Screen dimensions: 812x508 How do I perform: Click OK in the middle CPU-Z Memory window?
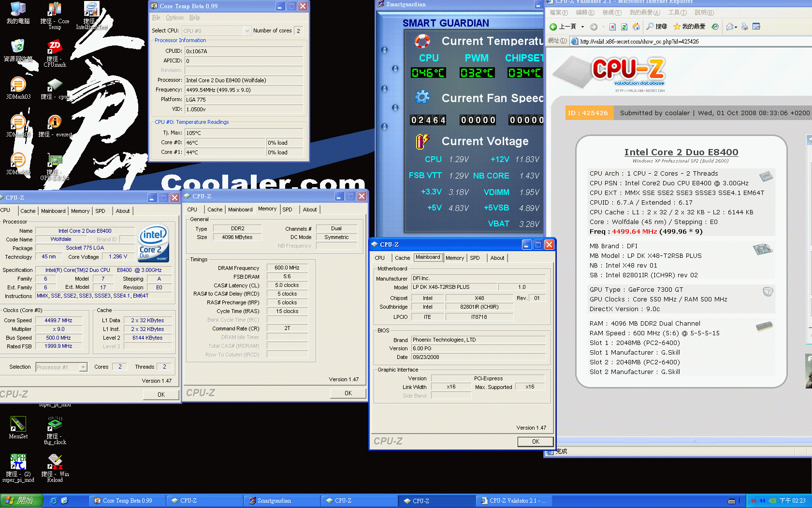point(348,393)
